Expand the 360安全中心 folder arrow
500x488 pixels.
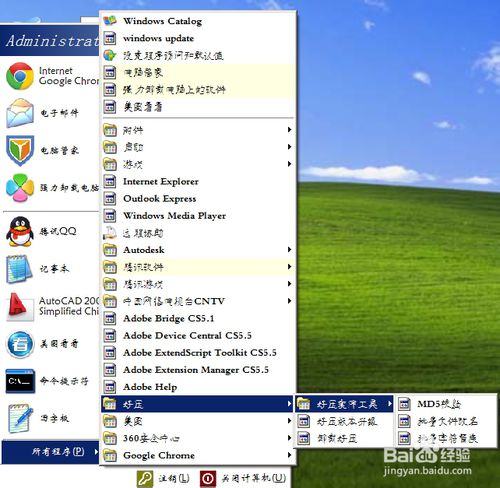pos(290,438)
